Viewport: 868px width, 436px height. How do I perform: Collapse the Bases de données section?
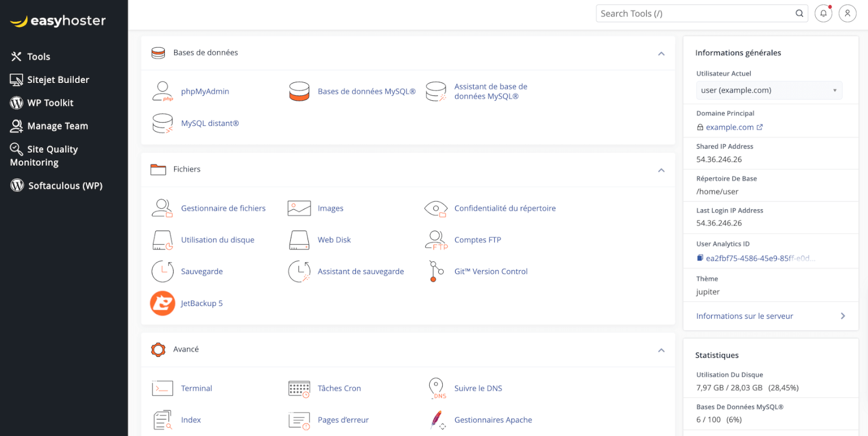661,54
